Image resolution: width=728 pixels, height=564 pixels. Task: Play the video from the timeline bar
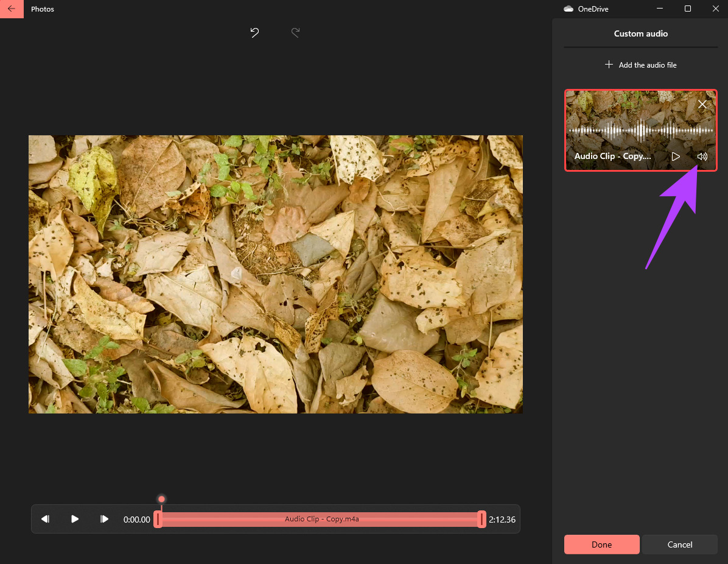75,519
